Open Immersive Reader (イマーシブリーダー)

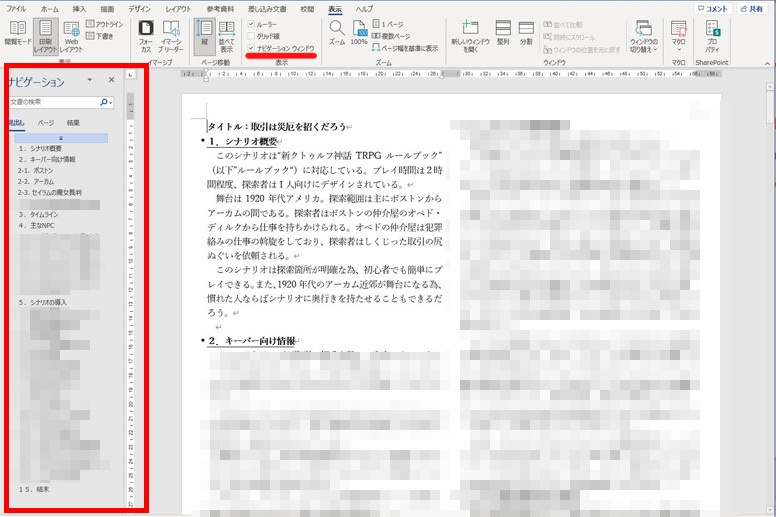[x=171, y=37]
